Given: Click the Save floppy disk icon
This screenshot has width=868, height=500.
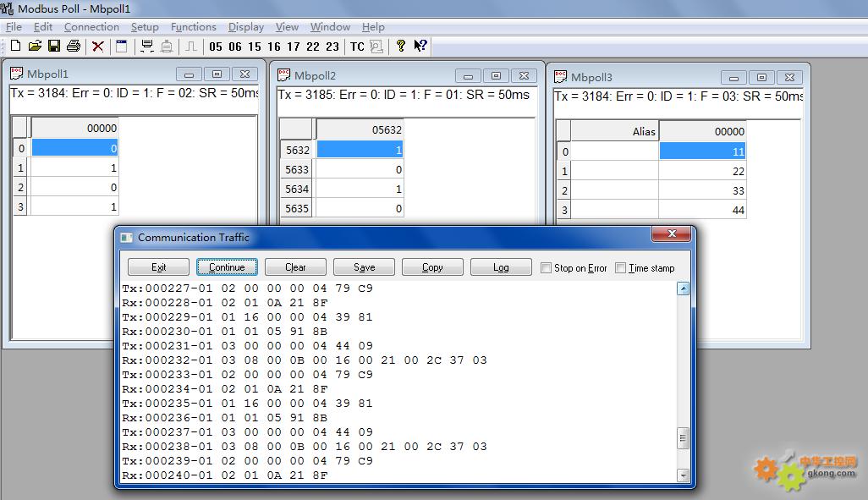Looking at the screenshot, I should click(53, 46).
